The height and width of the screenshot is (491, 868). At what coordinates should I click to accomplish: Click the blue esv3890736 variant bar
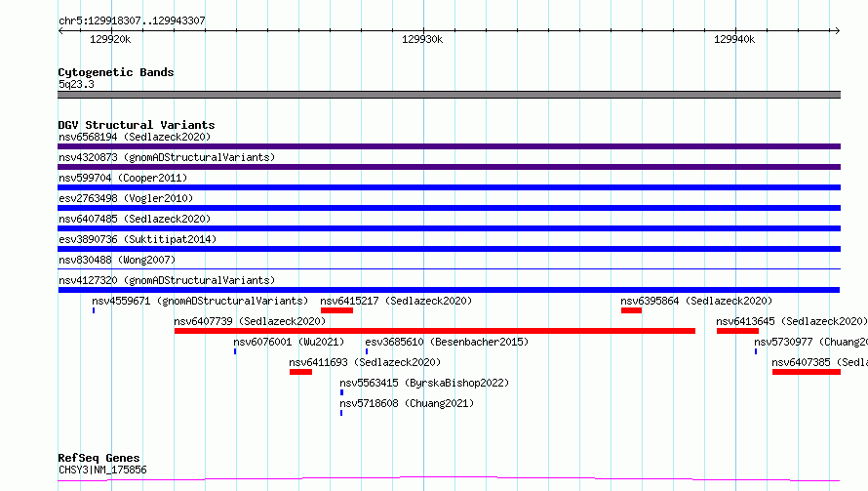(449, 249)
